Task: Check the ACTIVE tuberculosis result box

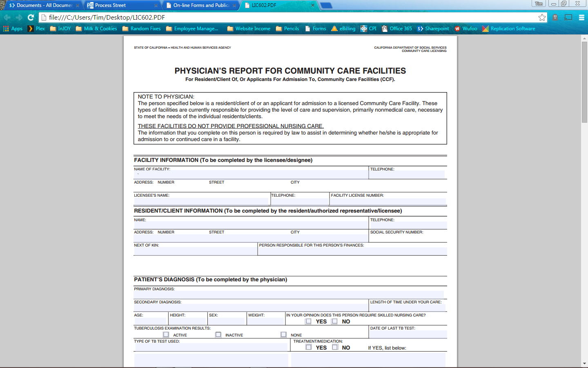Action: [x=166, y=334]
